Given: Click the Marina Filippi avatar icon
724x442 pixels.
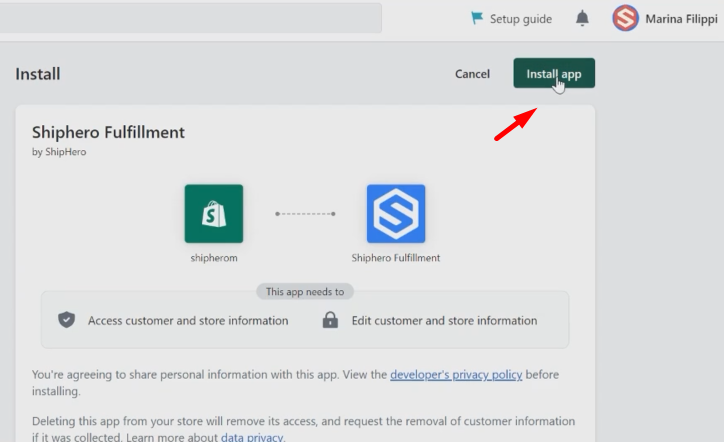Looking at the screenshot, I should [625, 18].
